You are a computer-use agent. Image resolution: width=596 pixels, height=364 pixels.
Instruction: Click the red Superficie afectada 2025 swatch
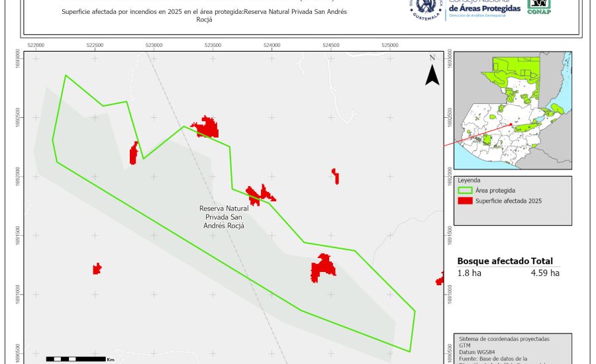coord(466,201)
